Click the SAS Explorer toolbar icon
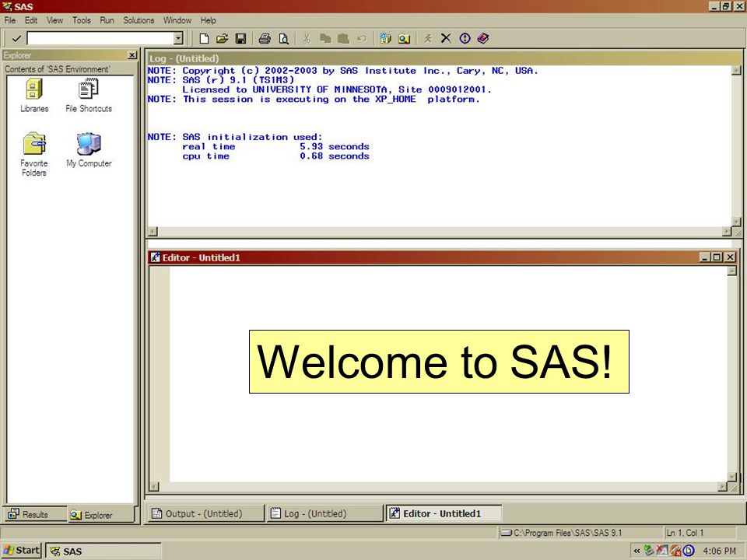 click(404, 39)
